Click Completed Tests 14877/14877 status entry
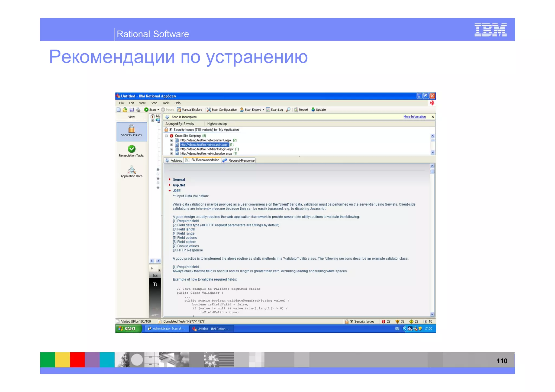The image size is (555, 392). [181, 321]
